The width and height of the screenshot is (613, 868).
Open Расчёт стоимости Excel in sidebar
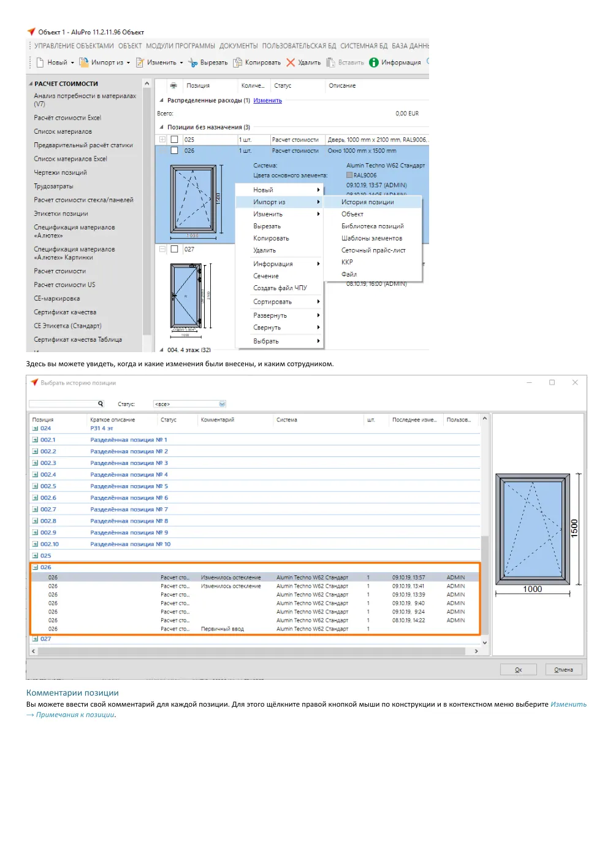pos(67,118)
